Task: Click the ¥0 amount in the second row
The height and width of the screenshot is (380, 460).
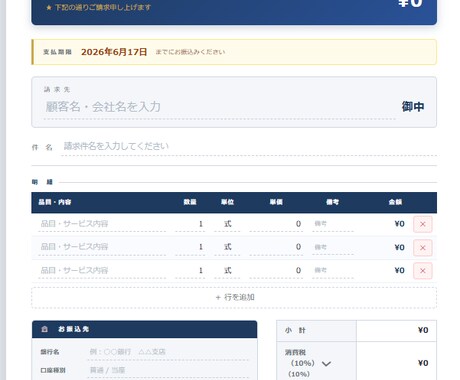Action: (x=399, y=247)
